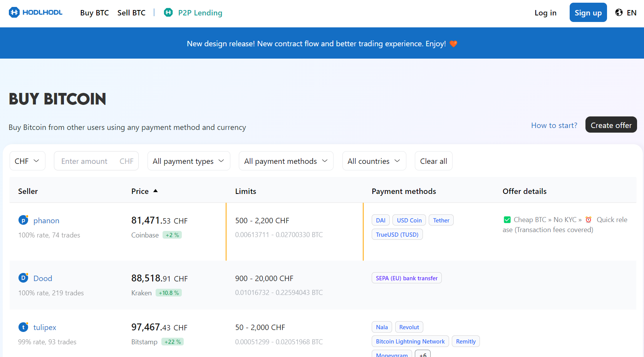Image resolution: width=644 pixels, height=357 pixels.
Task: Open seller phanon's profile link
Action: [46, 221]
